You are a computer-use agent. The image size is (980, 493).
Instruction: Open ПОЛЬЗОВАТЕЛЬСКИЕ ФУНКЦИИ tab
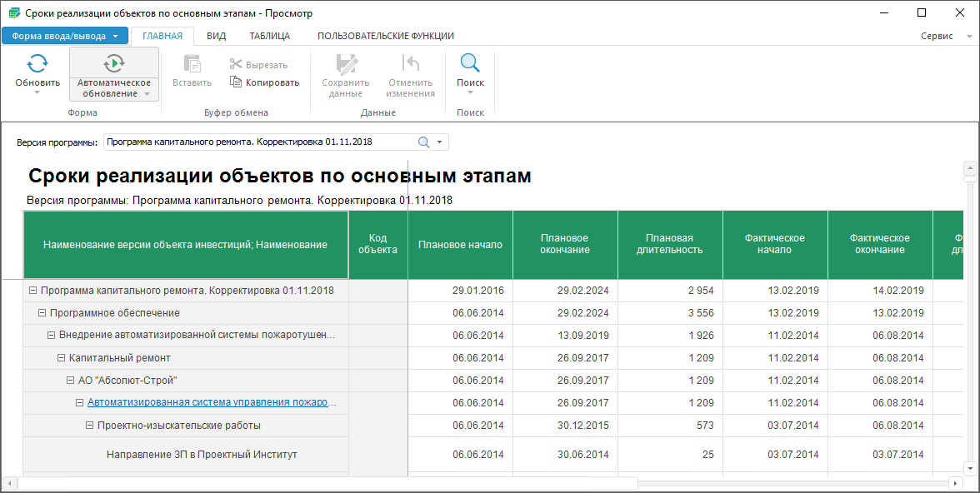tap(385, 36)
